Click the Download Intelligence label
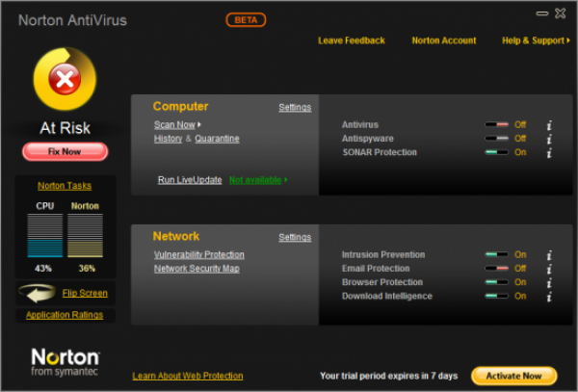 pos(387,297)
